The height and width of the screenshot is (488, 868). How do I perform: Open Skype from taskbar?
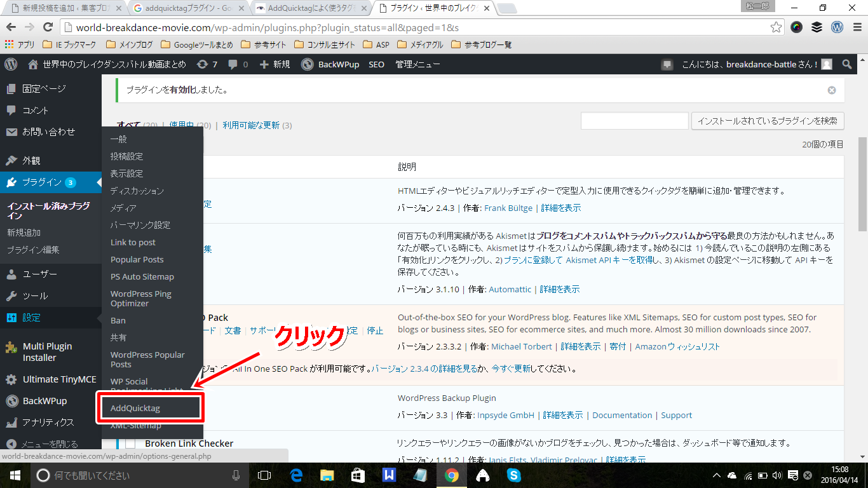[514, 475]
